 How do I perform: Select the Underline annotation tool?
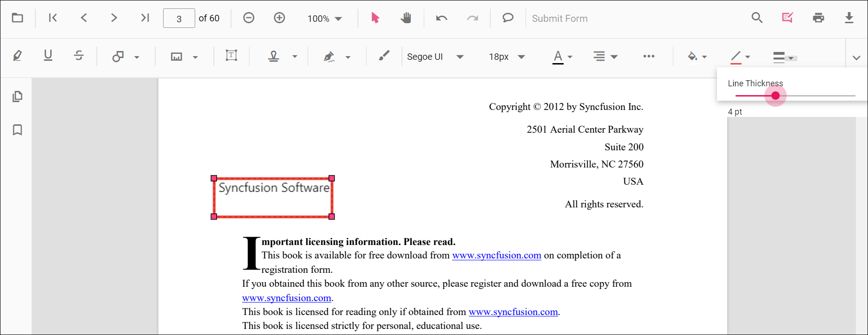(x=48, y=56)
